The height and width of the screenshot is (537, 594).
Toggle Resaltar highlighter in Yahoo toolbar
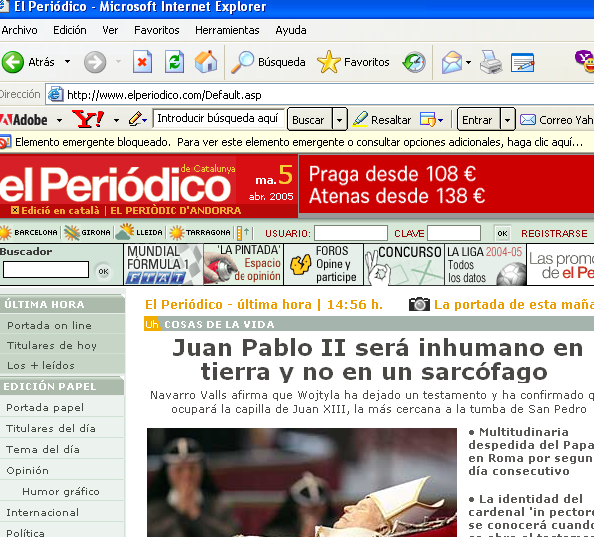coord(382,120)
